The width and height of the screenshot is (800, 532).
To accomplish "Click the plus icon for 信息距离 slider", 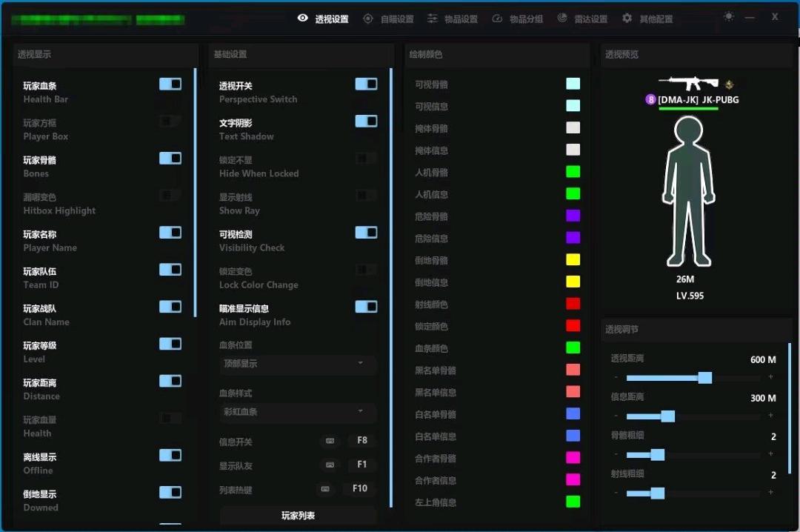I will 770,415.
